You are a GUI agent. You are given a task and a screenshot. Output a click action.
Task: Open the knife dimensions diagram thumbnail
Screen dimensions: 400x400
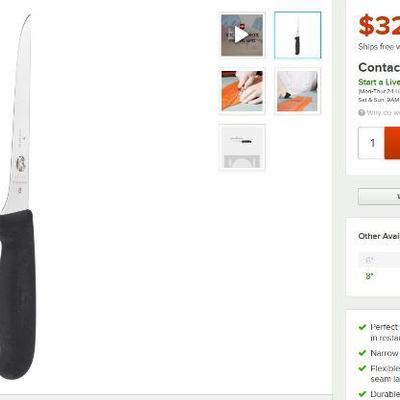coord(242,147)
